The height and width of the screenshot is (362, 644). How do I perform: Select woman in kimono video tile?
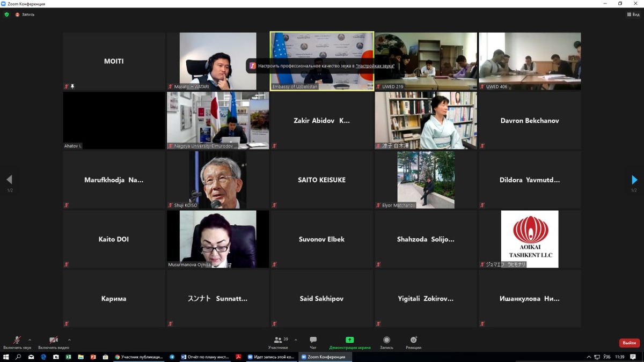[x=426, y=120]
